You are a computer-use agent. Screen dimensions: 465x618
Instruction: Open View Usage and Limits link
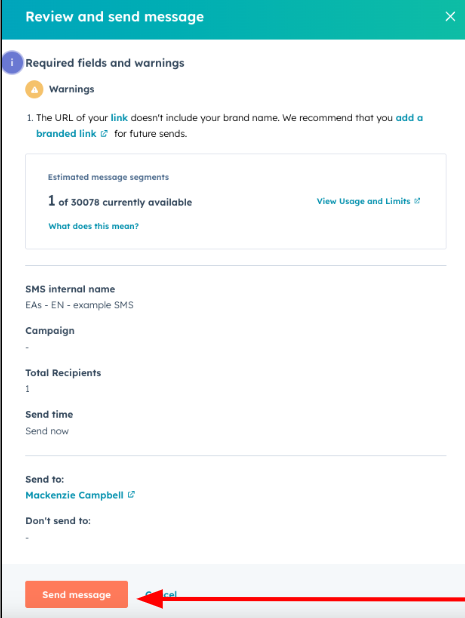363,201
